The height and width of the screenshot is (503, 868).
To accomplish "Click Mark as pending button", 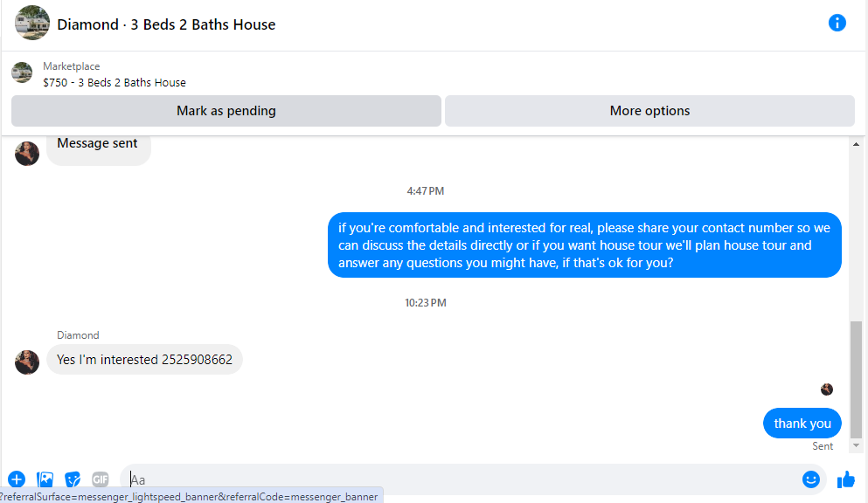I will click(226, 111).
